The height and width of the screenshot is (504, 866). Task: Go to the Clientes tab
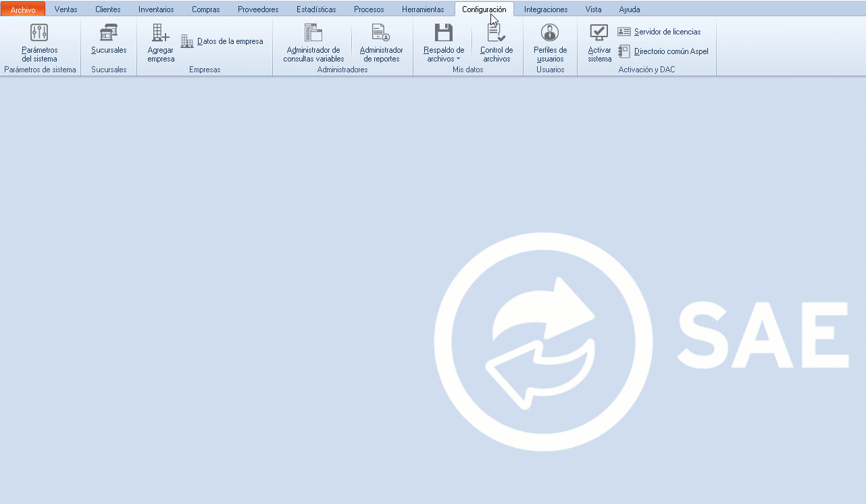pyautogui.click(x=108, y=9)
